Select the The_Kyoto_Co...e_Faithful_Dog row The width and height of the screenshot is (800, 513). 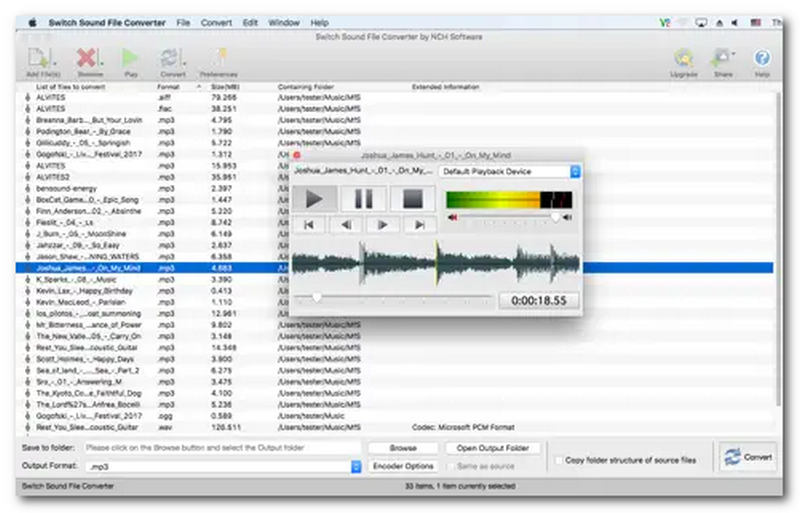(x=394, y=393)
